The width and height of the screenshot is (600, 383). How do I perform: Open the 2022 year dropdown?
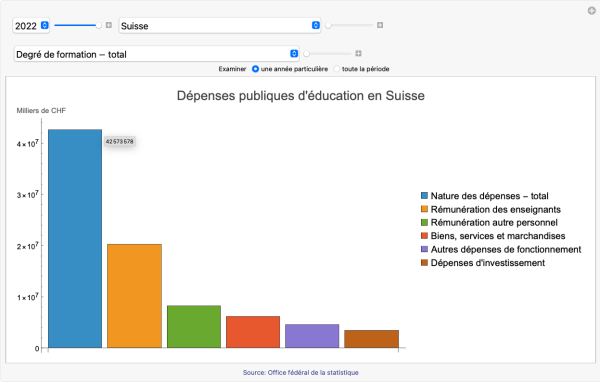(x=31, y=26)
